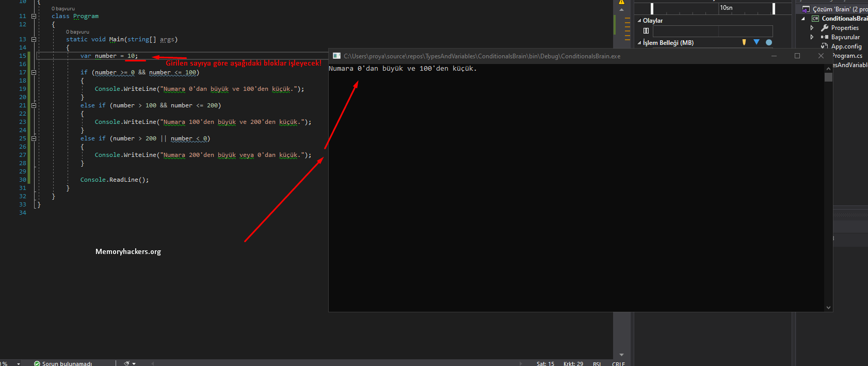Viewport: 868px width, 366px height.
Task: Select the ConditionalsBrain project in Solution Explorer
Action: 845,19
